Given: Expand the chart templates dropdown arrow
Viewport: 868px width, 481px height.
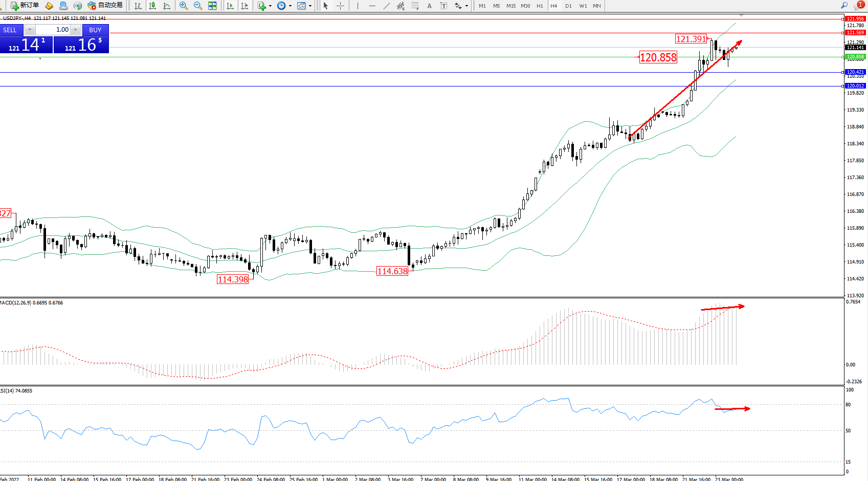Looking at the screenshot, I should (x=310, y=6).
